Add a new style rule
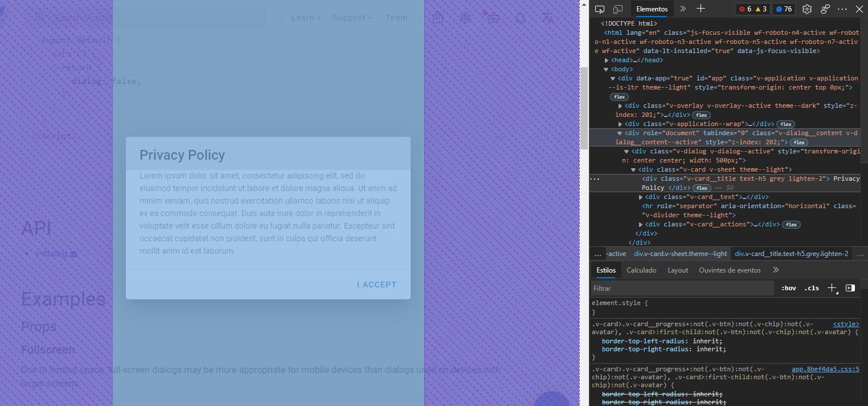 click(x=832, y=289)
